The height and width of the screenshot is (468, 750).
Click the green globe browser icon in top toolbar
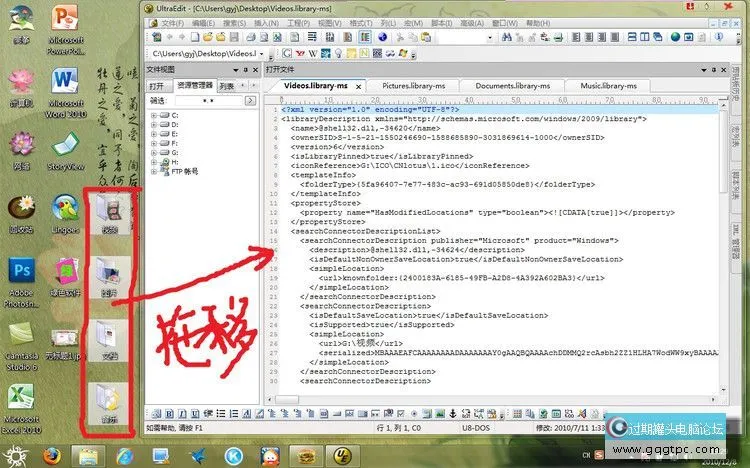(675, 37)
